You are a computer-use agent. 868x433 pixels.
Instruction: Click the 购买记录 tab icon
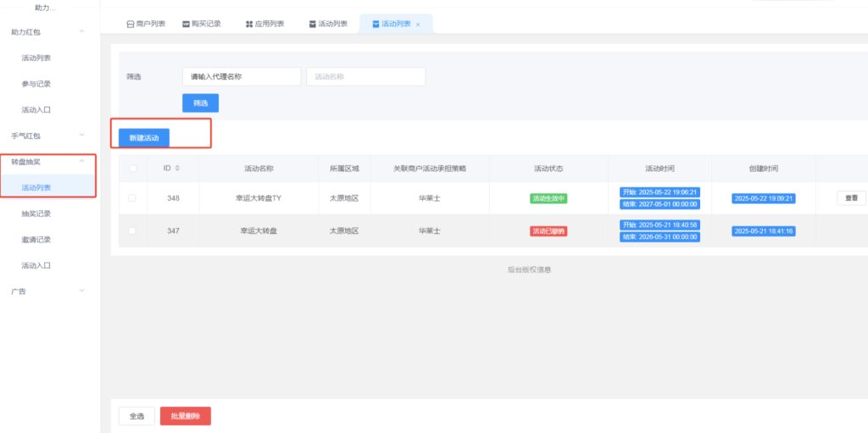tap(186, 25)
